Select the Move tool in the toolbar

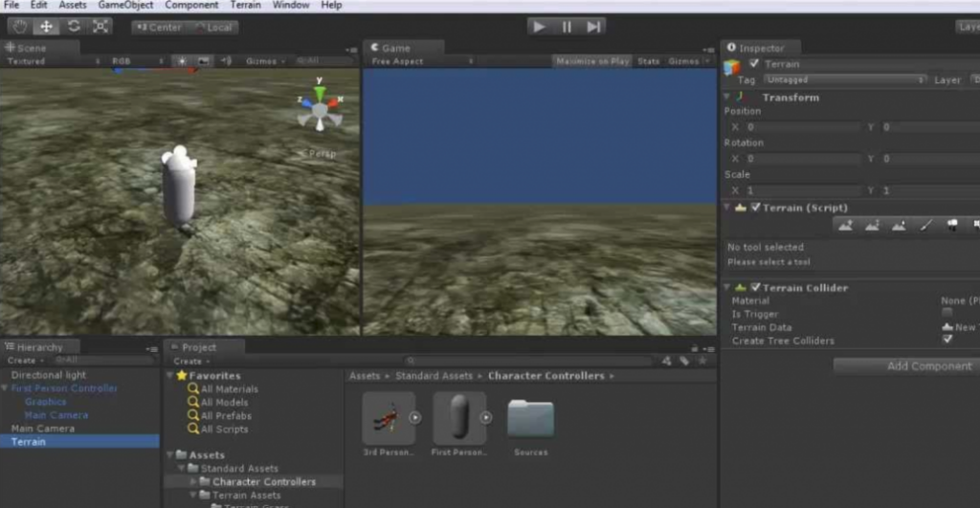46,27
